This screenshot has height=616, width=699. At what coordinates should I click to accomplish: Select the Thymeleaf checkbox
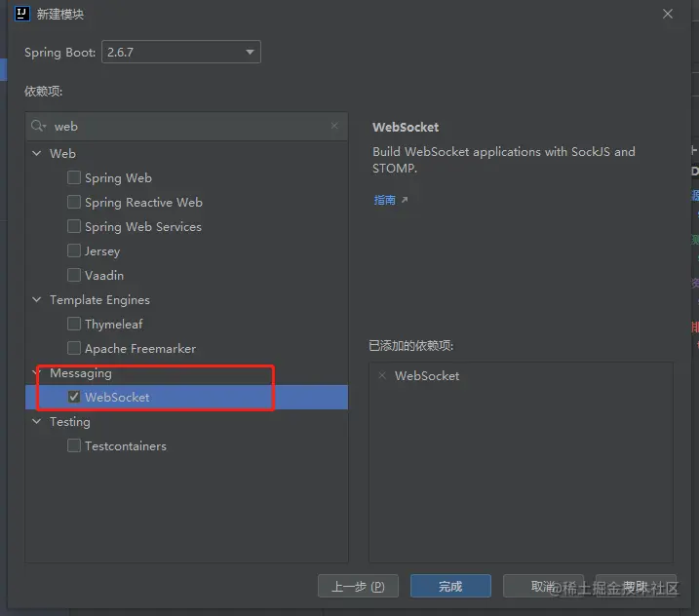pyautogui.click(x=74, y=324)
